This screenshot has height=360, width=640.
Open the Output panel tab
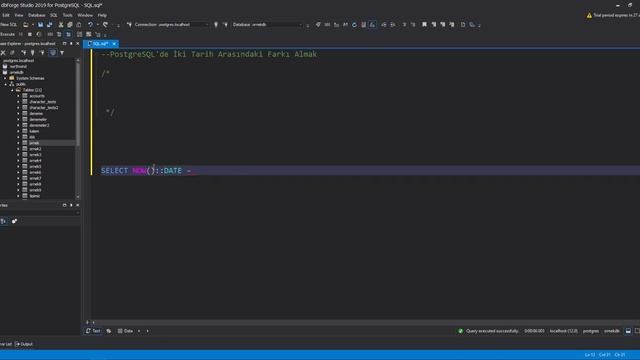(24, 344)
